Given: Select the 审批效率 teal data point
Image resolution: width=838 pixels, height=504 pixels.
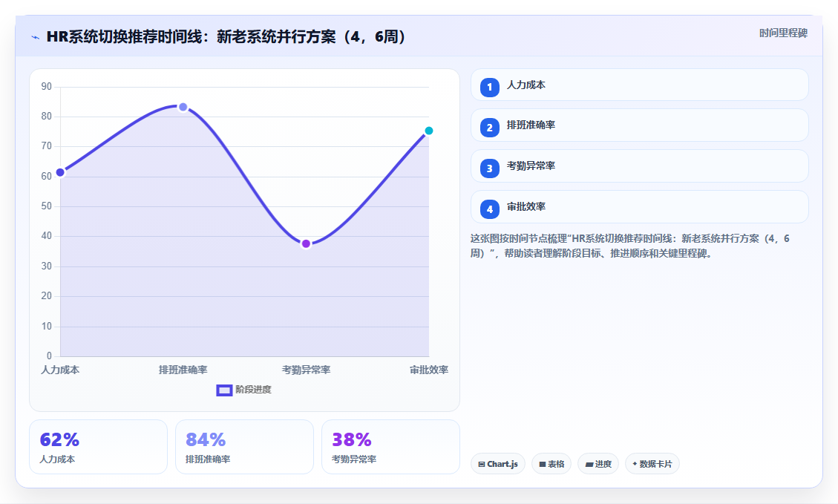Looking at the screenshot, I should coord(428,131).
